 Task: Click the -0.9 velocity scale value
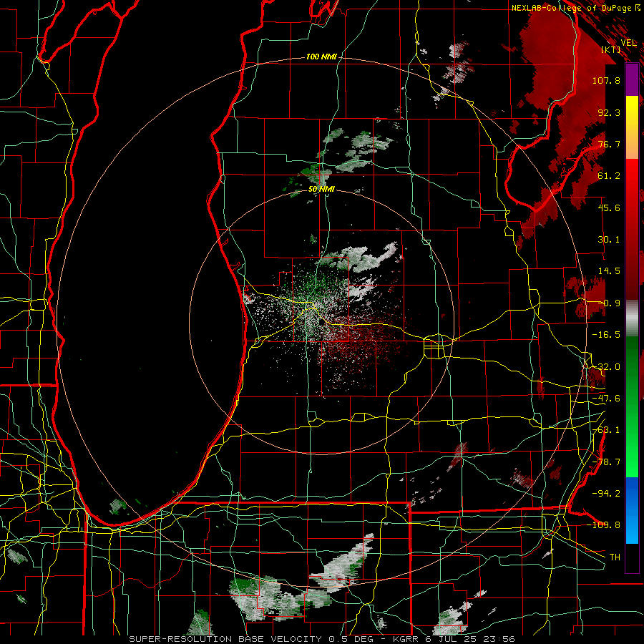pyautogui.click(x=609, y=303)
